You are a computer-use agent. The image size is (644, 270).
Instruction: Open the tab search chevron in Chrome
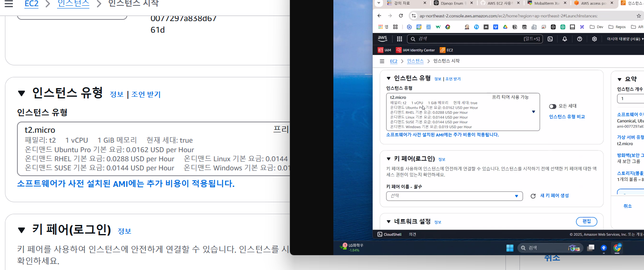coord(378,3)
